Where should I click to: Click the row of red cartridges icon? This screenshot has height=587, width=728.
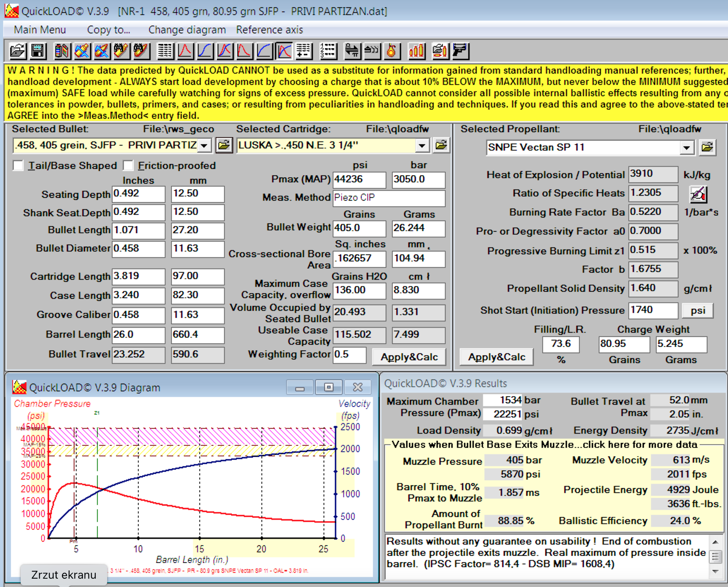[416, 51]
